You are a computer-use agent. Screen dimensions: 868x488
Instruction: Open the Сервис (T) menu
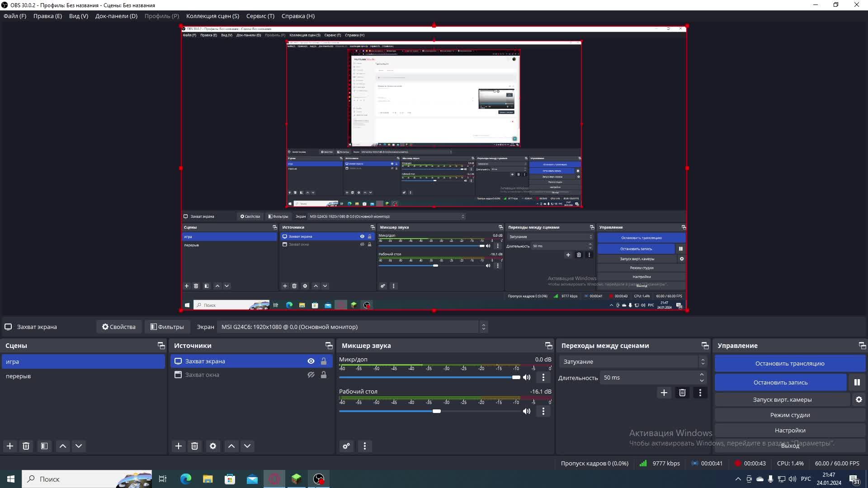260,16
